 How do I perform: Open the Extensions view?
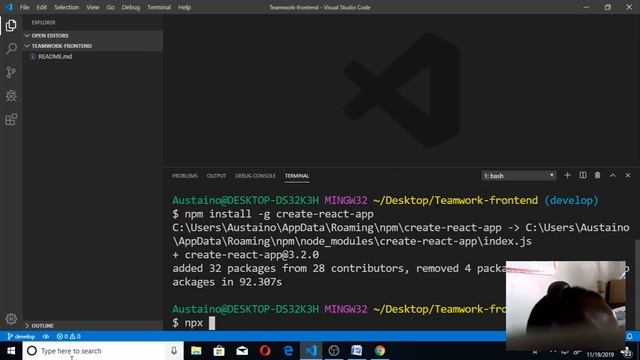point(11,119)
